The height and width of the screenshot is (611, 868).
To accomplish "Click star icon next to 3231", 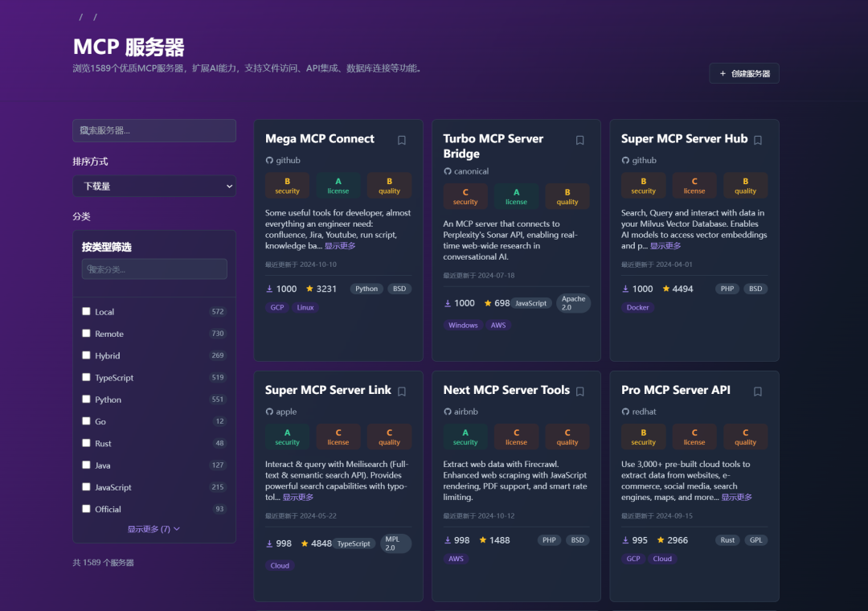I will pos(309,289).
